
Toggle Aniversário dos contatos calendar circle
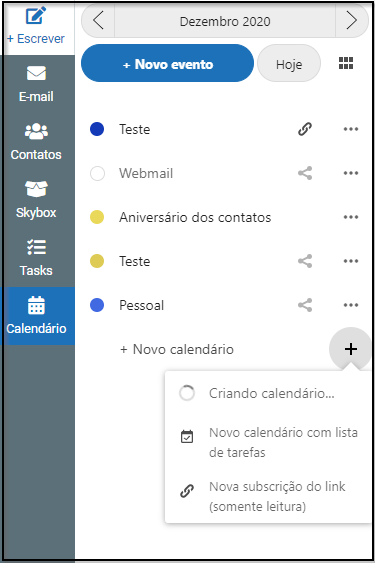click(x=97, y=217)
